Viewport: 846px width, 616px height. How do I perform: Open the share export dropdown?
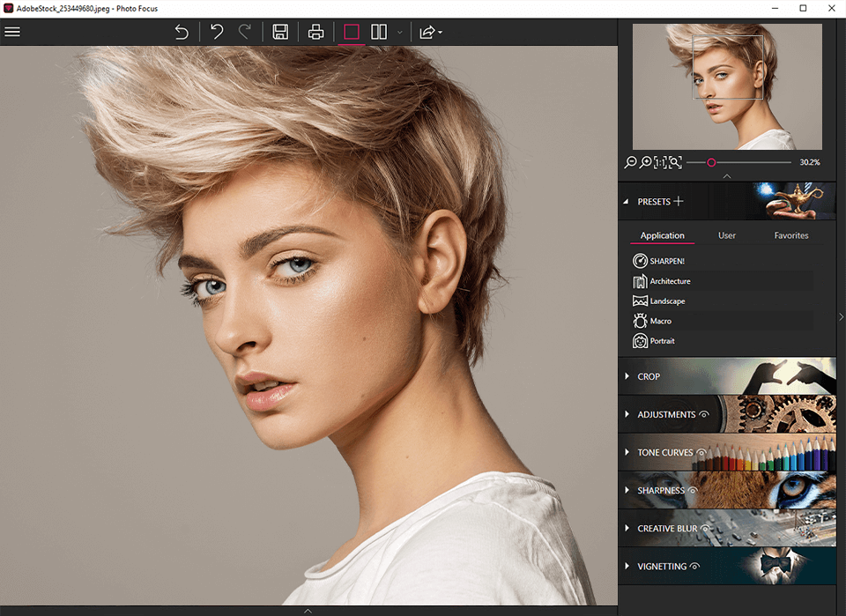pyautogui.click(x=430, y=32)
